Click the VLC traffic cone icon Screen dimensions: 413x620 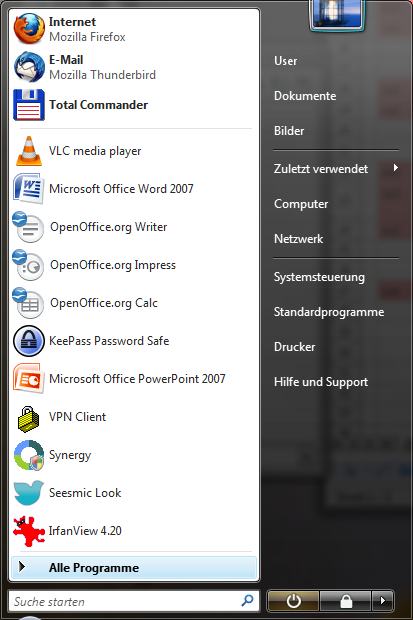(x=29, y=151)
